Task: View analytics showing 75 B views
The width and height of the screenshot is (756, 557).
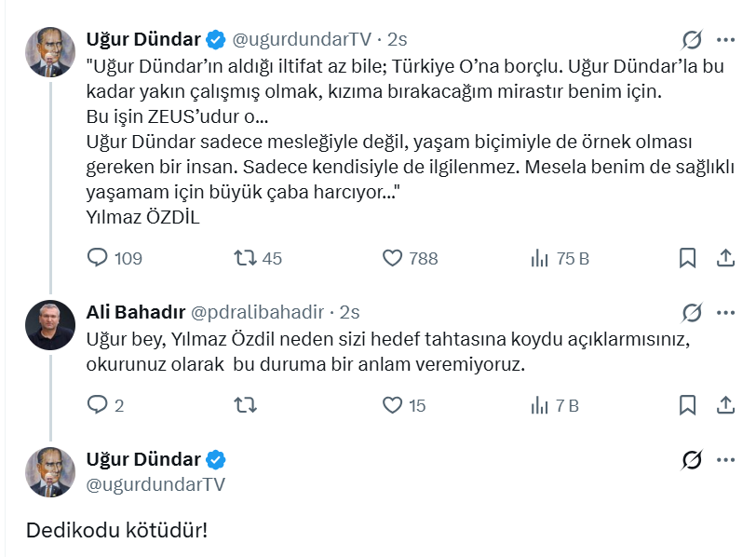Action: click(x=539, y=258)
